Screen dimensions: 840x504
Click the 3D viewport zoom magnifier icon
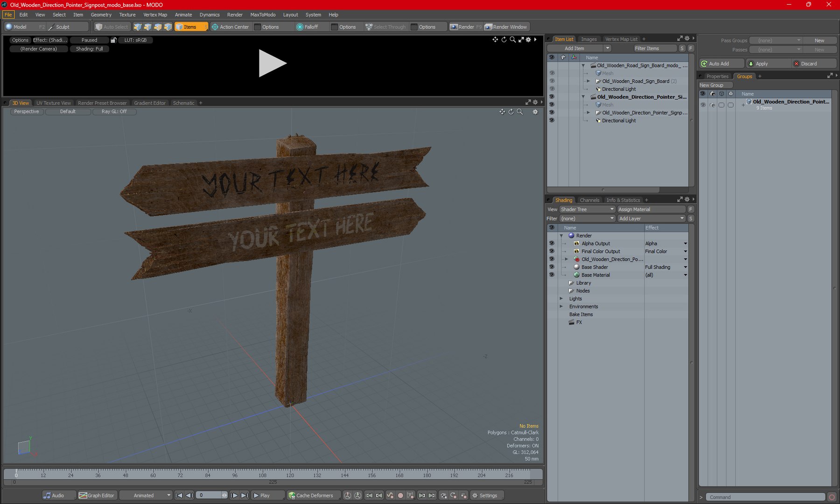coord(520,112)
